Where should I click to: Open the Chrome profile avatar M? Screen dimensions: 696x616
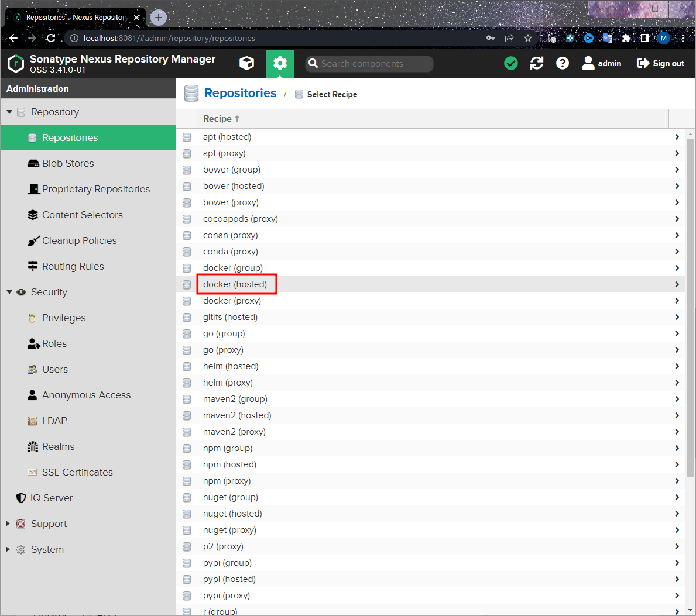[x=664, y=38]
